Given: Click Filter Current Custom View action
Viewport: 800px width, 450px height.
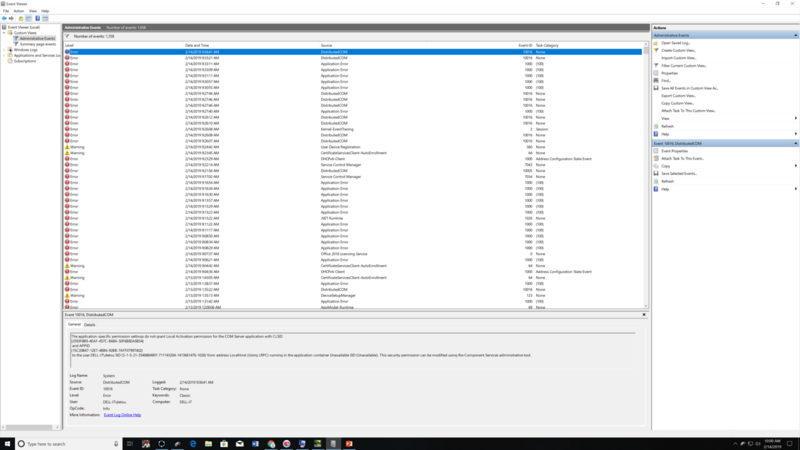Looking at the screenshot, I should coord(684,66).
